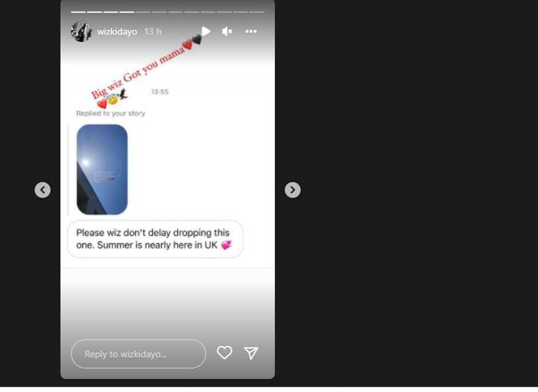Click the 'Please wiz don't delay' message bubble
This screenshot has height=392, width=538.
pos(156,239)
